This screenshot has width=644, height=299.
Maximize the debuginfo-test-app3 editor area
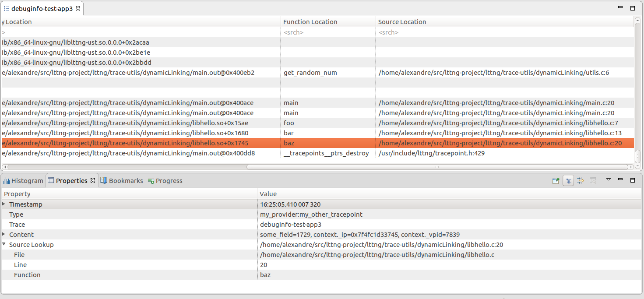point(632,8)
